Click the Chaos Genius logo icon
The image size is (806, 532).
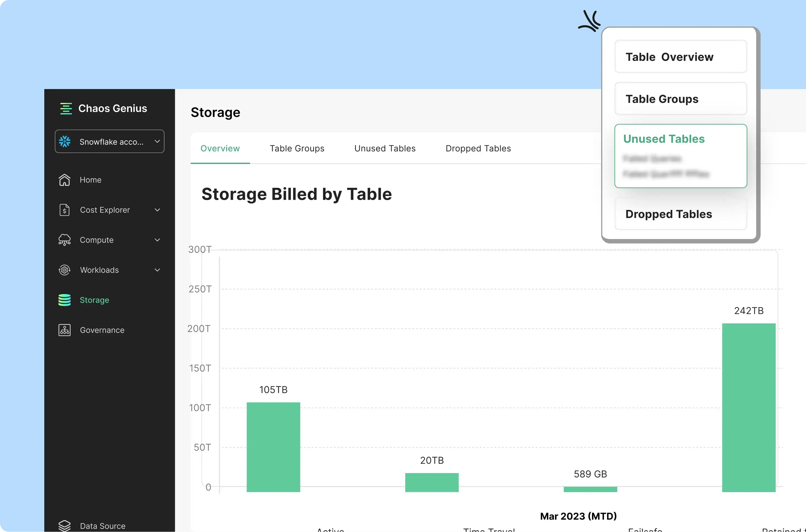(x=66, y=108)
